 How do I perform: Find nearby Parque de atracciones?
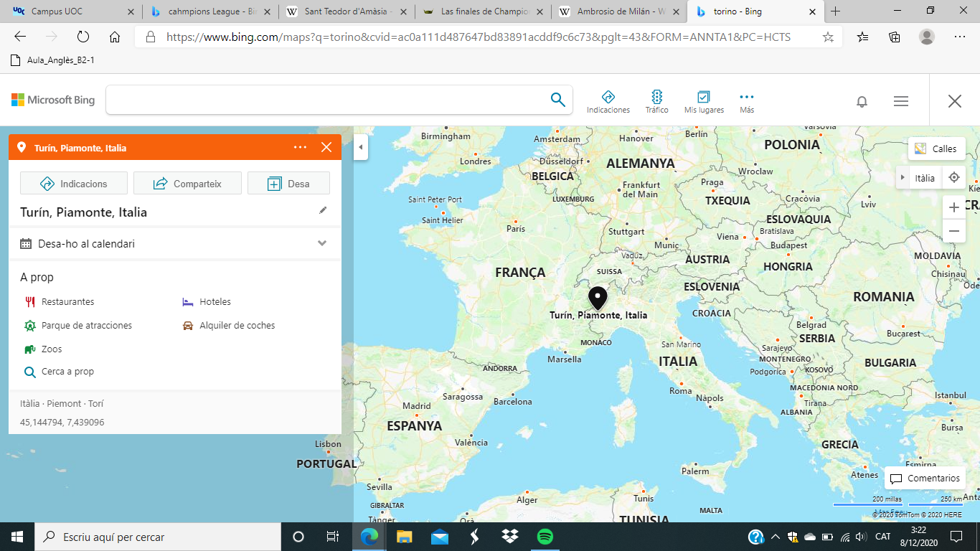[x=78, y=325]
